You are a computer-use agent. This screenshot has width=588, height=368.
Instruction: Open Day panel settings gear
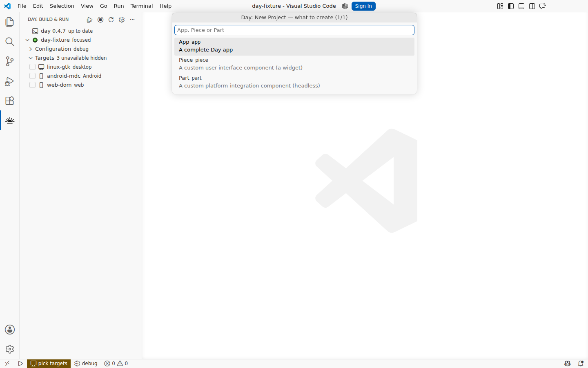pos(122,20)
